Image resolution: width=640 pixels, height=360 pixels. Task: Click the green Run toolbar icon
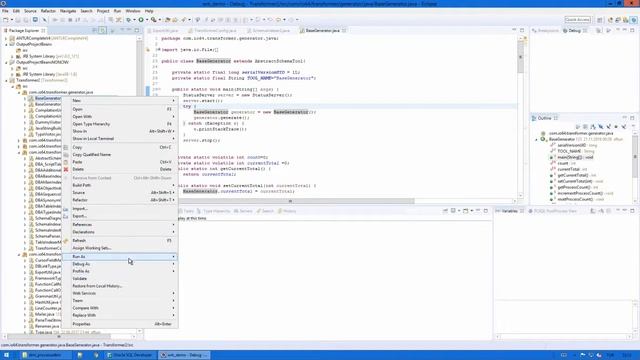[x=141, y=20]
